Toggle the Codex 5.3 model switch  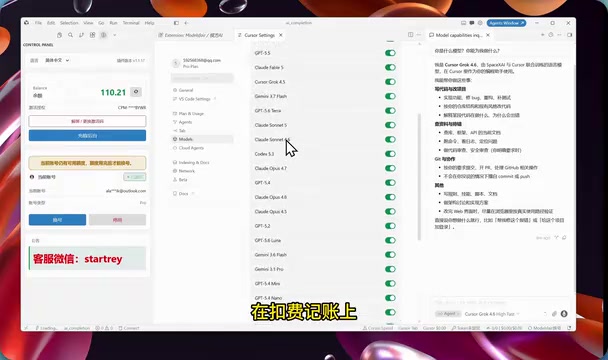point(390,154)
